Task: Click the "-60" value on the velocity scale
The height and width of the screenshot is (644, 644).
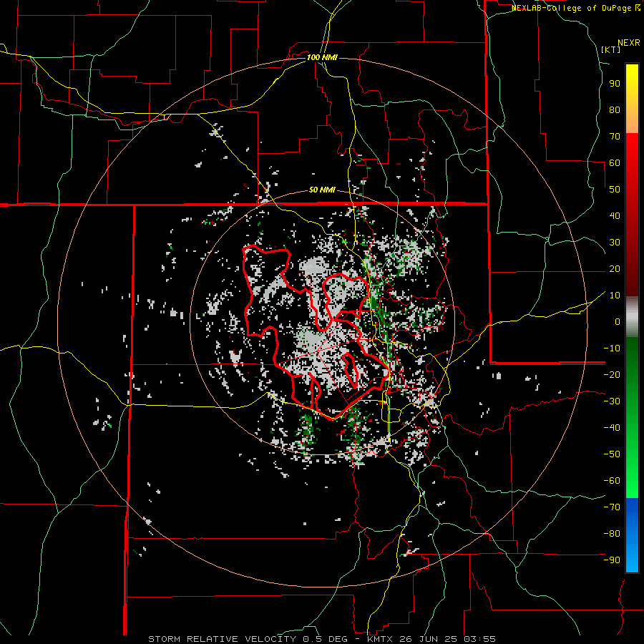Action: 612,481
